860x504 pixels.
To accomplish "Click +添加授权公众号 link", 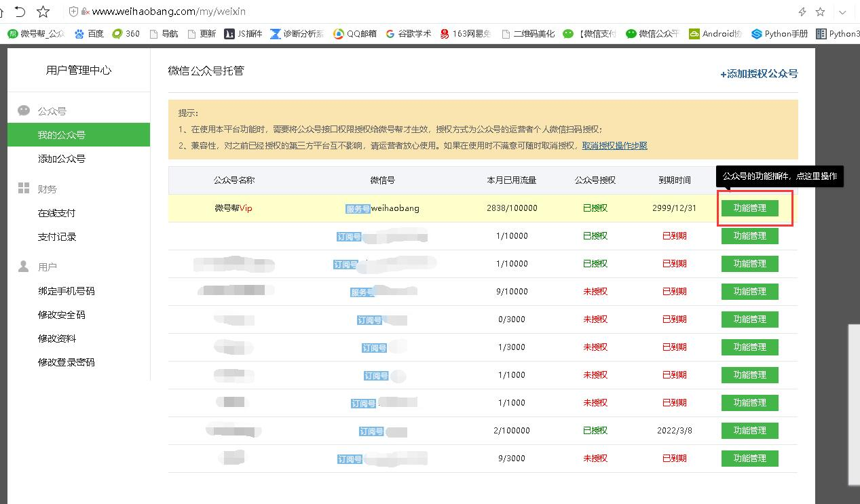I will pos(759,74).
